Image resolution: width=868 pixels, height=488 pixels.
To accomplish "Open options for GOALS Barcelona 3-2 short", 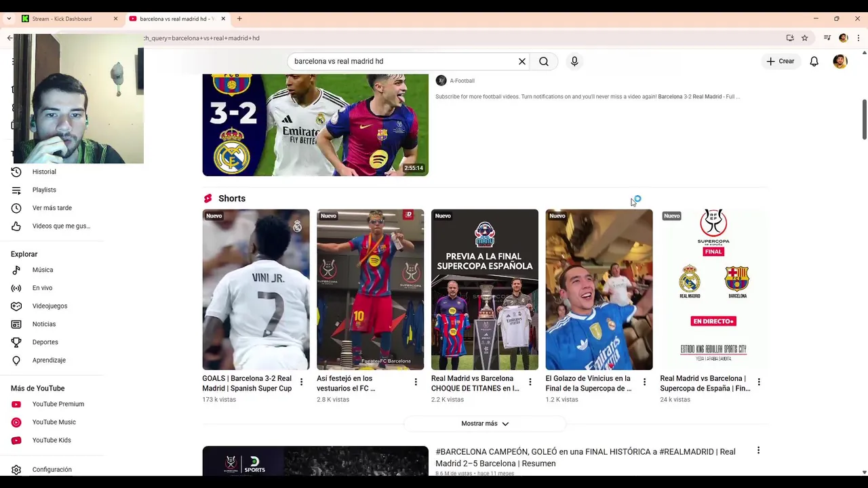I will click(x=301, y=382).
